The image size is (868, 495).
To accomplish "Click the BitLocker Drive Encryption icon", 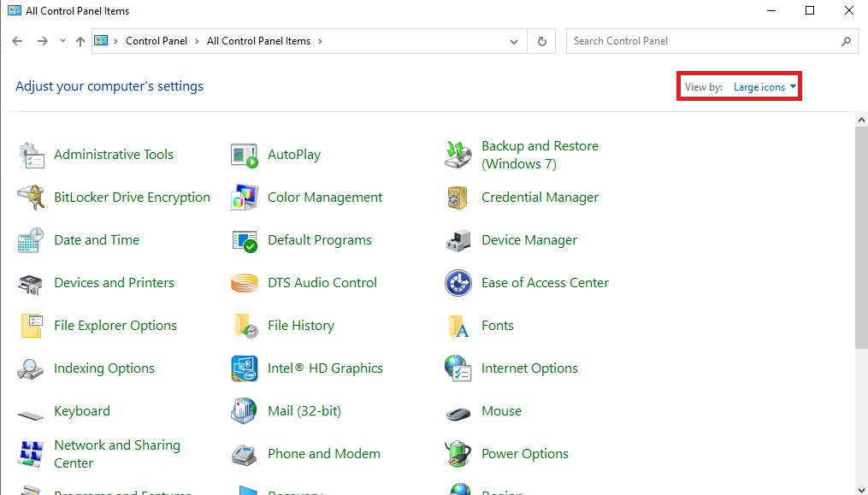I will point(31,197).
